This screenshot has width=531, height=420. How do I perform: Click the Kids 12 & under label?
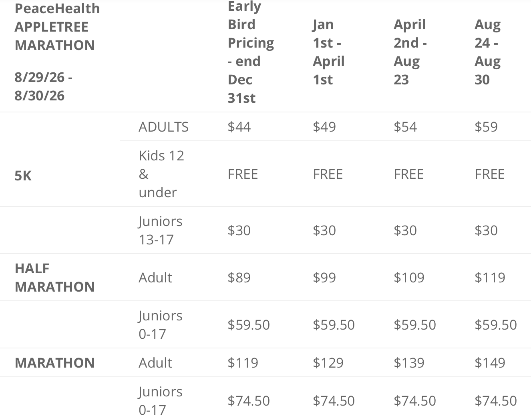161,174
